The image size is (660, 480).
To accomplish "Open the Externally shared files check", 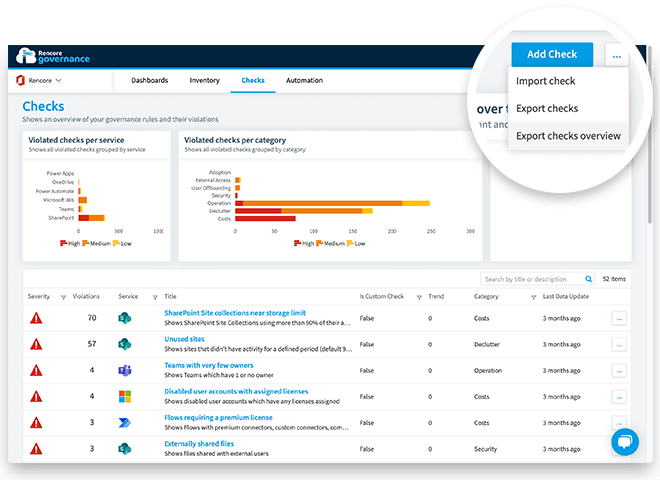I will (199, 443).
